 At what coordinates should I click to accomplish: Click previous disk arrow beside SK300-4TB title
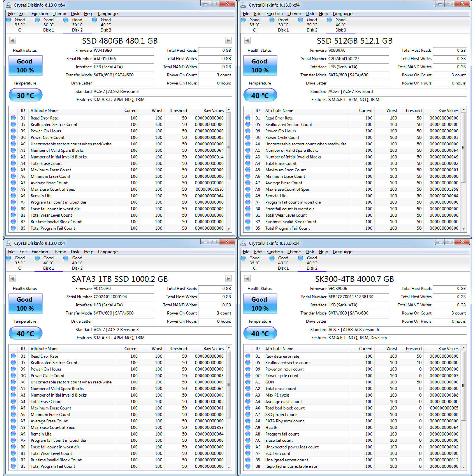(x=247, y=278)
